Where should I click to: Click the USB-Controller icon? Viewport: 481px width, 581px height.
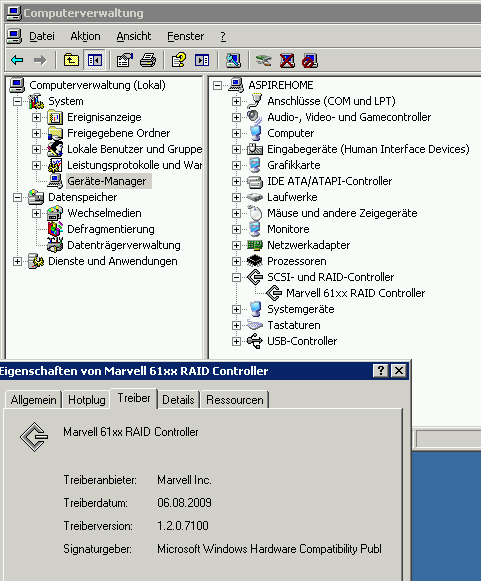click(255, 341)
